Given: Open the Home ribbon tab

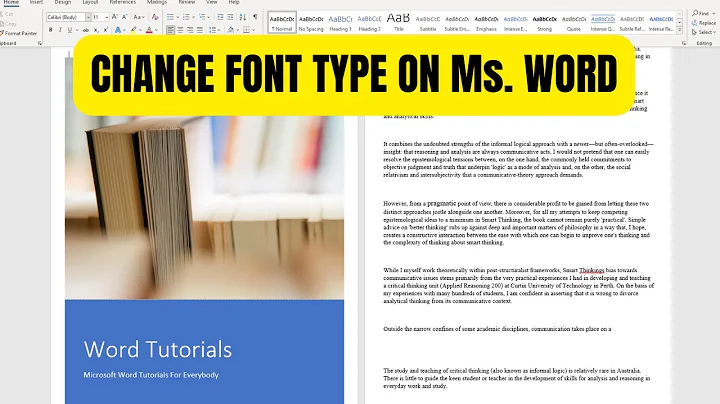Looking at the screenshot, I should [11, 2].
